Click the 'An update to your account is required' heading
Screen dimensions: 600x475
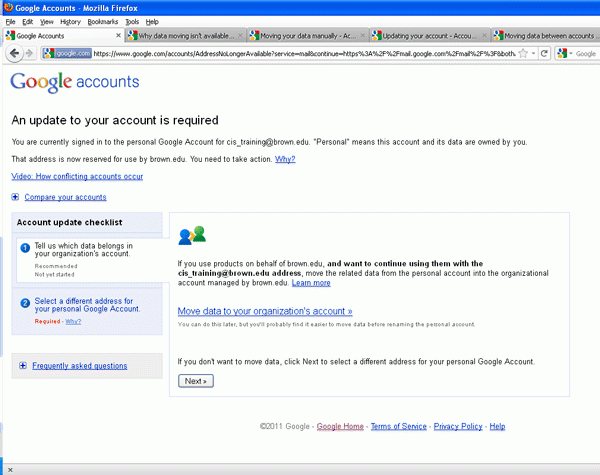click(x=115, y=120)
